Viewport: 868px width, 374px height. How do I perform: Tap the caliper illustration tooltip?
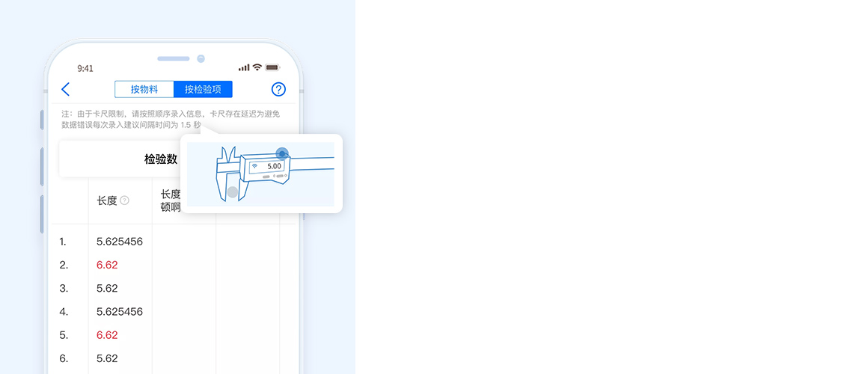click(x=261, y=174)
